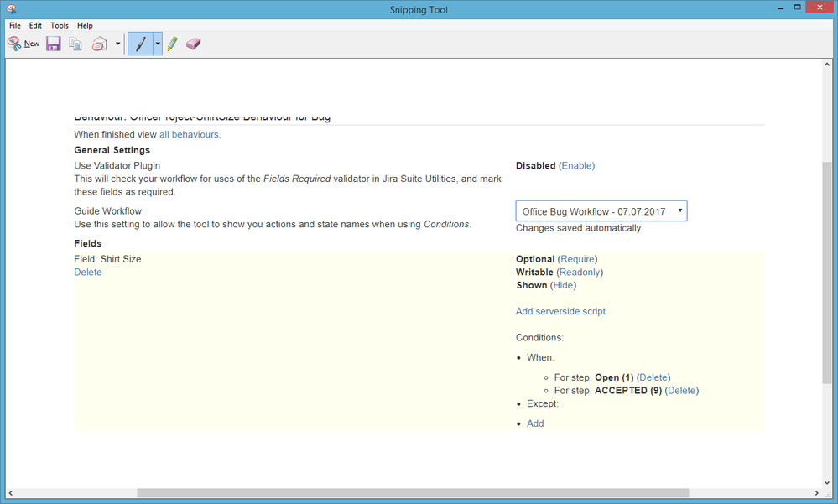Close the Snipping Tool window
This screenshot has width=838, height=504.
pos(820,8)
